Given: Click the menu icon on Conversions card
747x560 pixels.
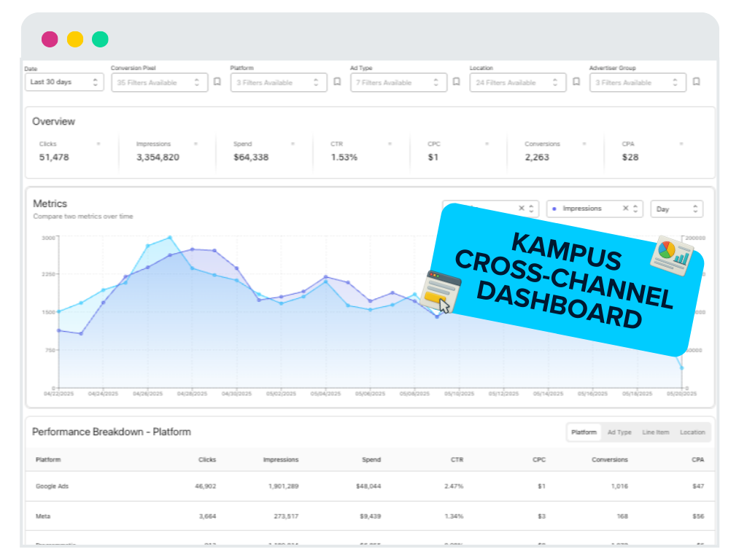Looking at the screenshot, I should click(x=584, y=144).
